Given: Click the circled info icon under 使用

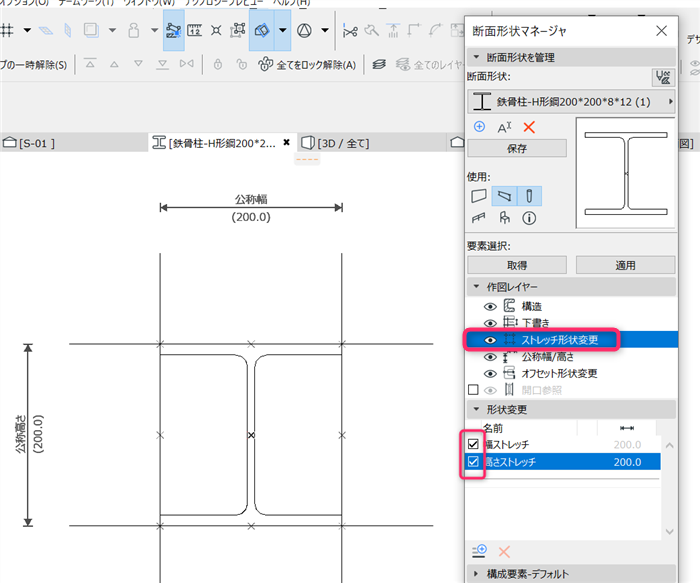Looking at the screenshot, I should click(x=529, y=218).
